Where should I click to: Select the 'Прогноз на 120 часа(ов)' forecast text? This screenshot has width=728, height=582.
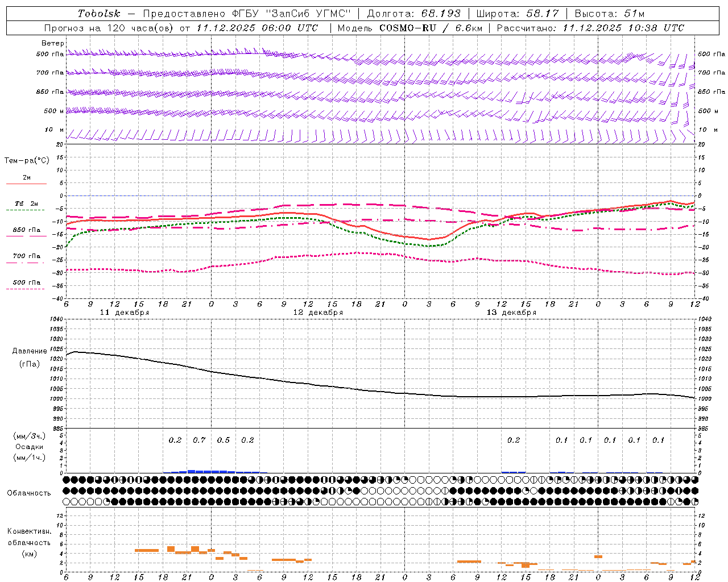pos(109,28)
